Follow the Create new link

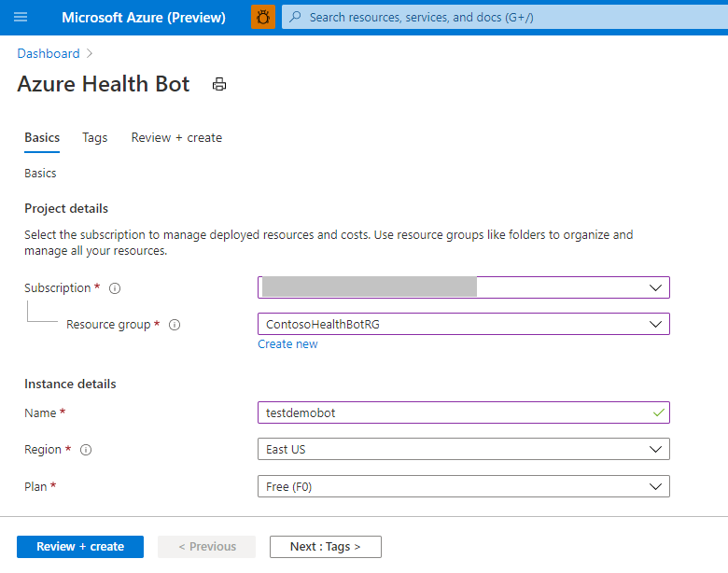[x=287, y=344]
